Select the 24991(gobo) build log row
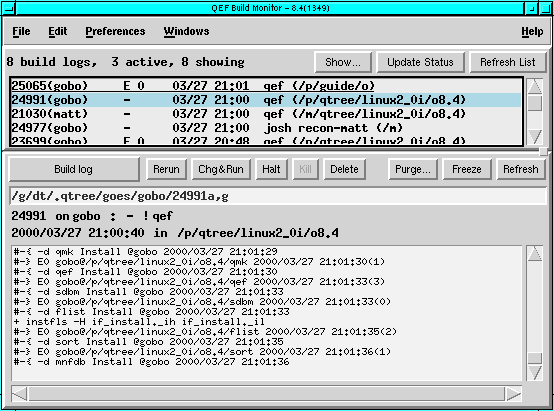This screenshot has width=554, height=411. tap(266, 100)
